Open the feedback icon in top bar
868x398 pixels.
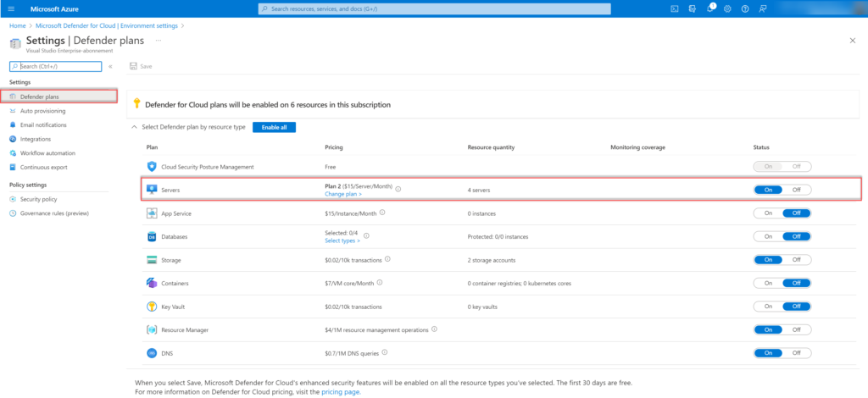click(762, 8)
